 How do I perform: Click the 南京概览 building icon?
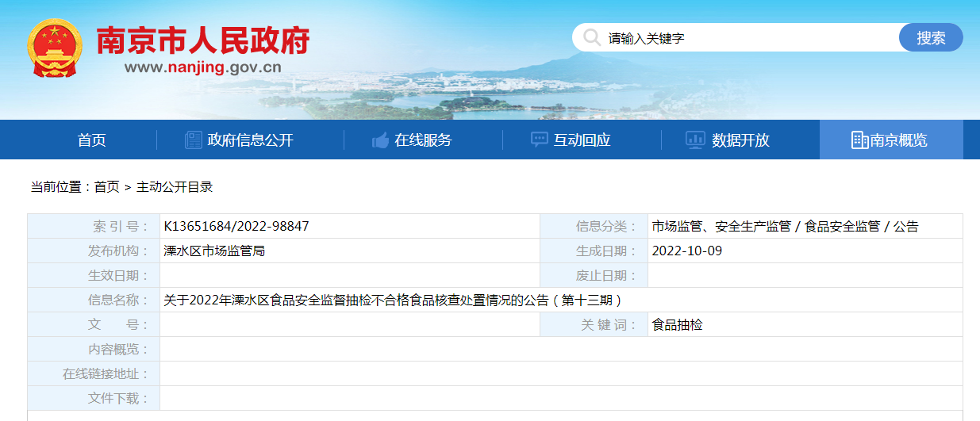(x=859, y=140)
